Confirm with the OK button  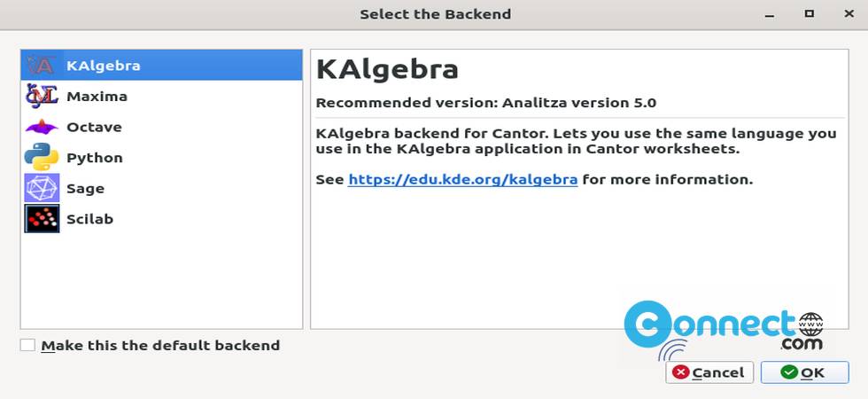click(804, 372)
